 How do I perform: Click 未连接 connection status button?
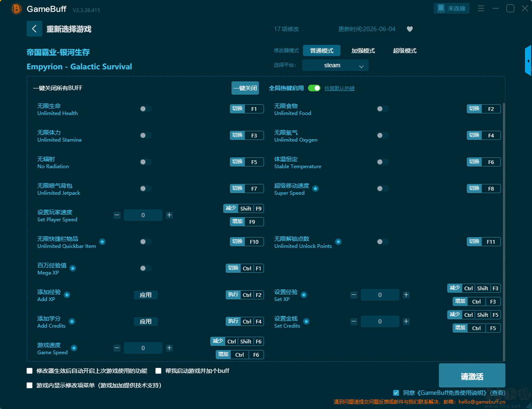(452, 8)
